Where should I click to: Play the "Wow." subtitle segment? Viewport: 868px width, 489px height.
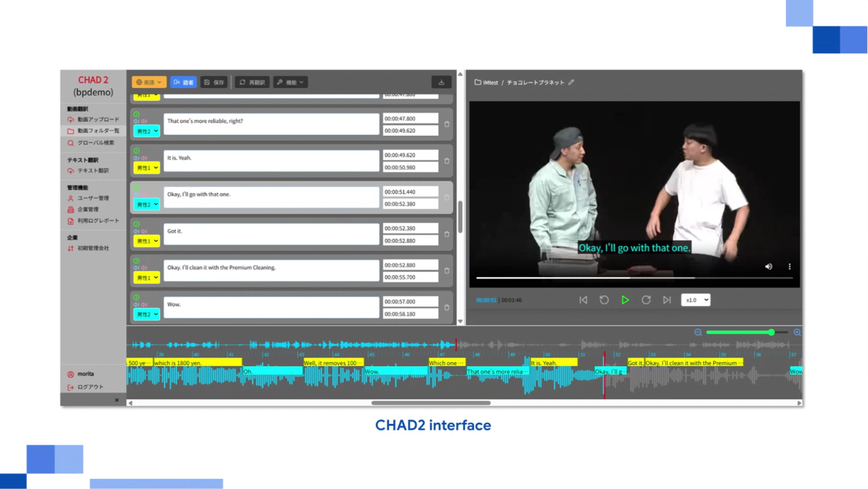(x=136, y=298)
